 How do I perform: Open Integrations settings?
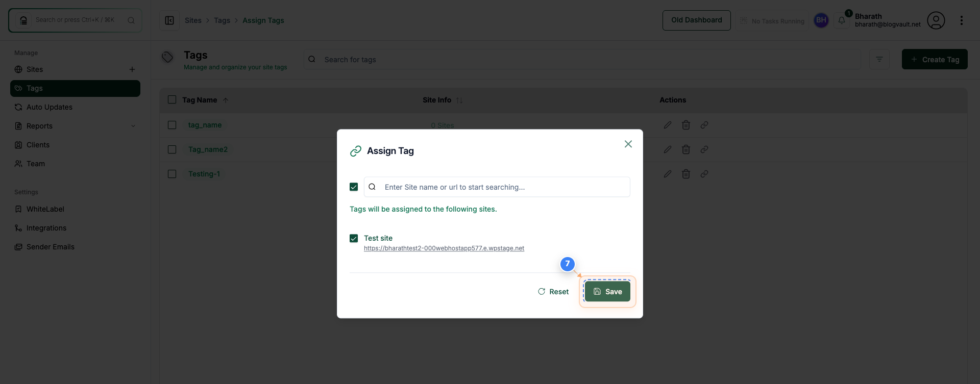[x=75, y=228]
